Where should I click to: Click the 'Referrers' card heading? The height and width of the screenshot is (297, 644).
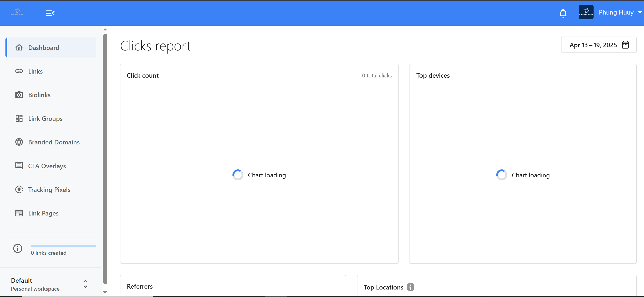[x=140, y=287]
